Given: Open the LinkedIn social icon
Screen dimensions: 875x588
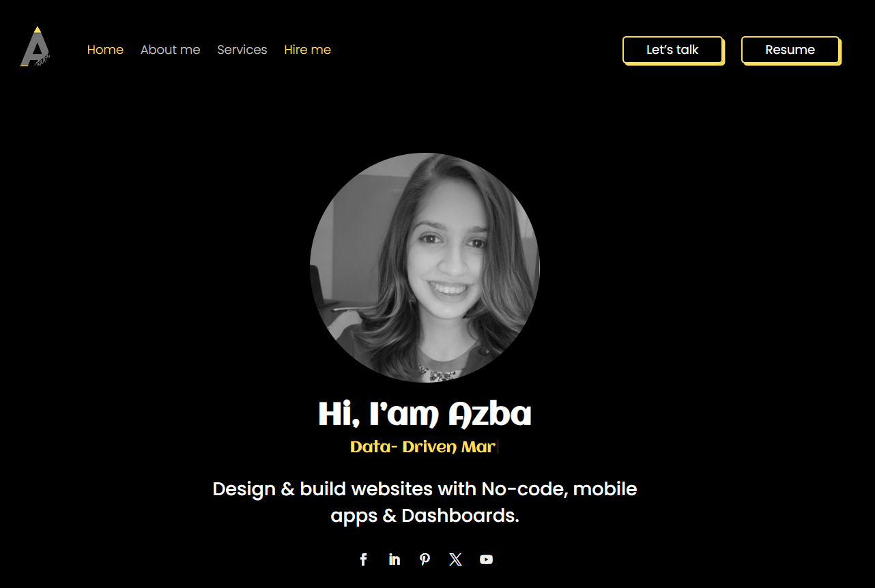Looking at the screenshot, I should (x=395, y=559).
